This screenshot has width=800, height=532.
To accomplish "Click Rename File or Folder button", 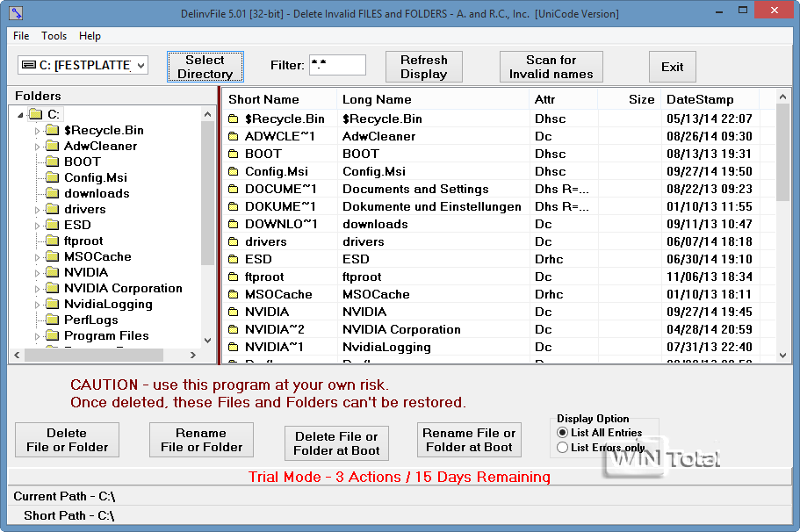I will [x=201, y=440].
